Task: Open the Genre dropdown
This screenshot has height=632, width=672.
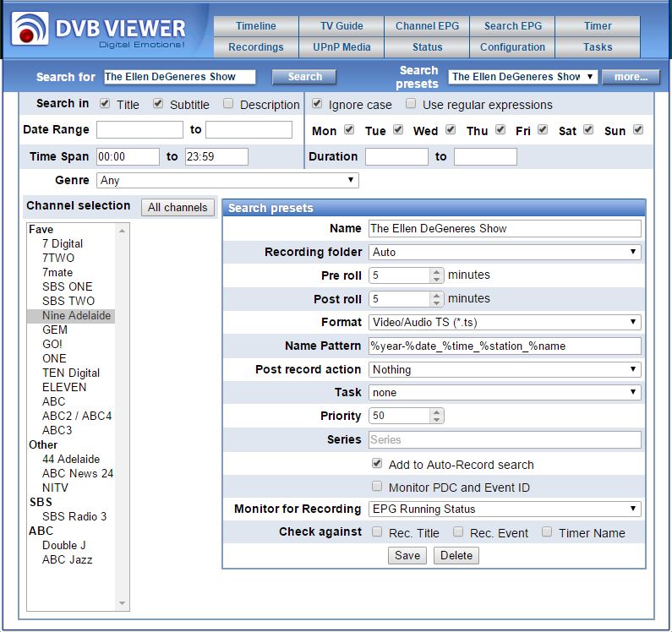Action: 227,180
